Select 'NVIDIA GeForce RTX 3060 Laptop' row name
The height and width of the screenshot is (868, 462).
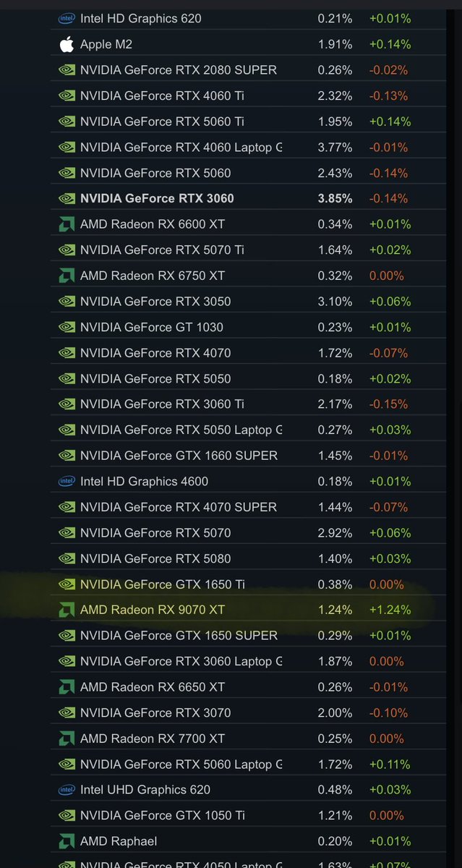(x=181, y=662)
